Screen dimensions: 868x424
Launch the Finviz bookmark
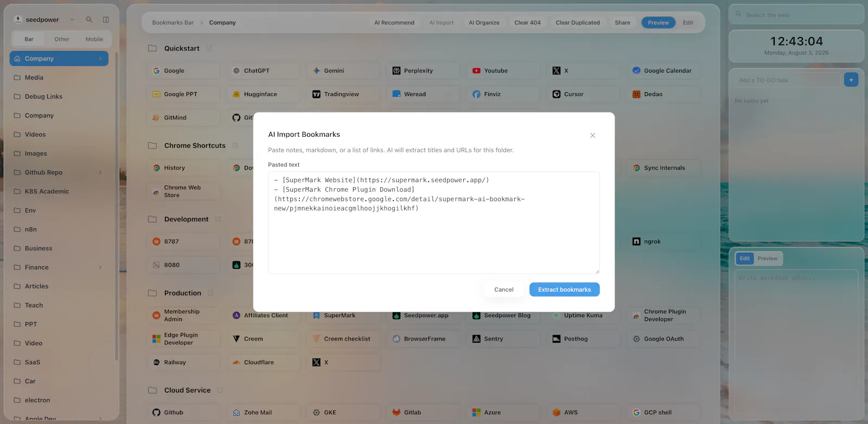coord(503,94)
